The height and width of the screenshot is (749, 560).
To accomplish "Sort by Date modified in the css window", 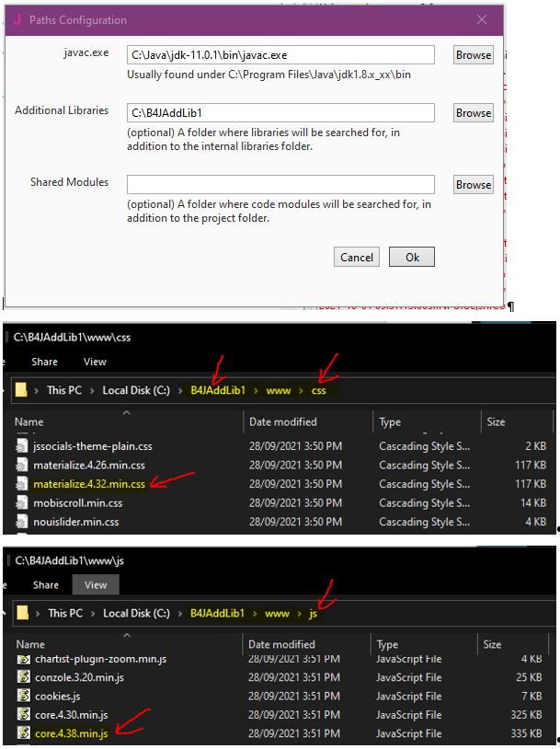I will point(282,421).
